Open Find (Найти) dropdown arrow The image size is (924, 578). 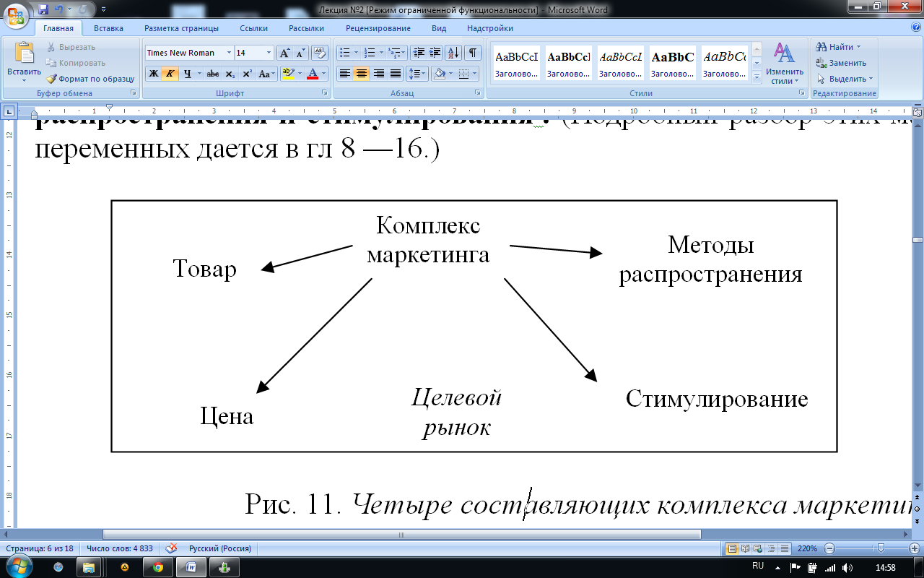pyautogui.click(x=858, y=47)
